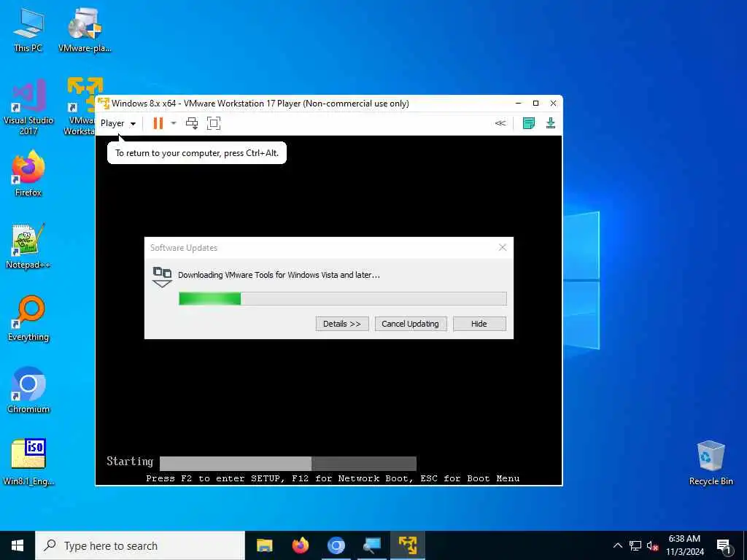Screen dimensions: 747x560
Task: Show hidden system tray icons
Action: [617, 545]
